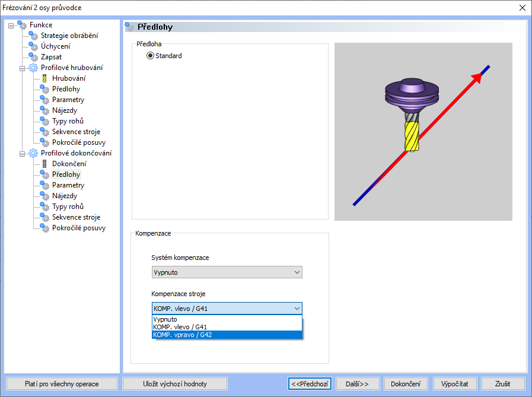Collapse the Funkce tree root
532x397 pixels.
click(x=11, y=26)
